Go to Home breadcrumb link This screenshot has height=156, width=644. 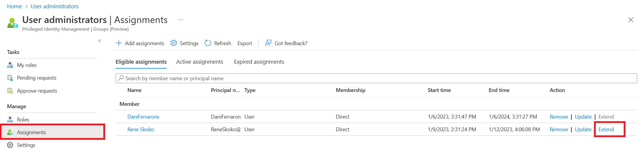click(14, 6)
